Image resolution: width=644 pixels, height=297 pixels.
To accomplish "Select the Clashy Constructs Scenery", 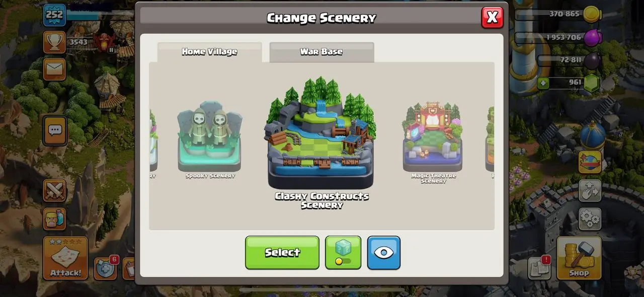I will pyautogui.click(x=282, y=252).
